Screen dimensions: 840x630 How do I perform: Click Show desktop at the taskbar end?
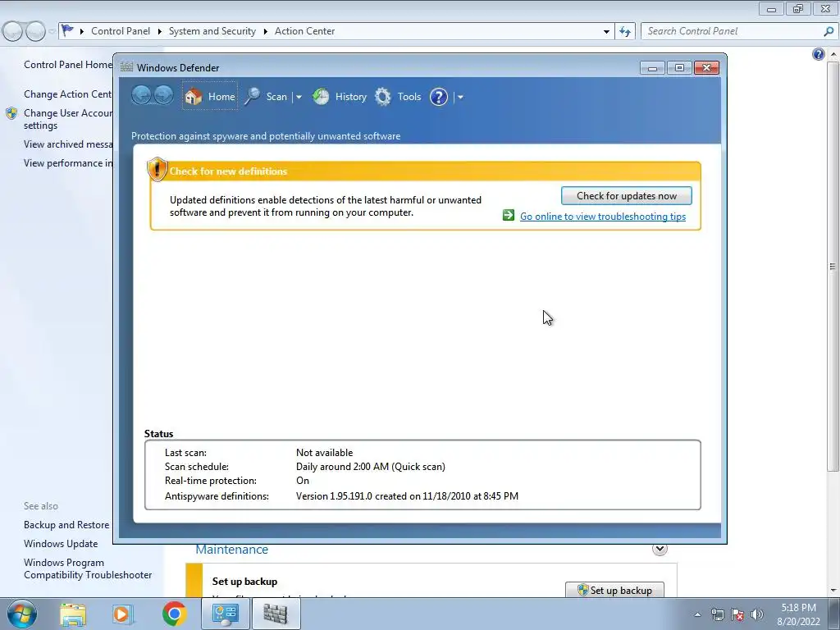coord(834,614)
